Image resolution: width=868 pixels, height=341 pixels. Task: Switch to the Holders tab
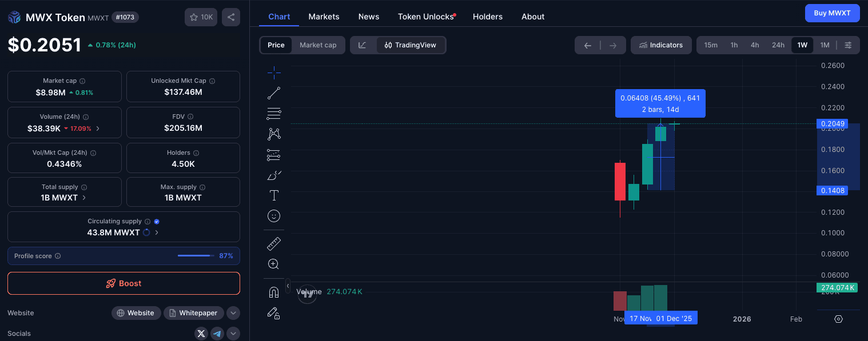click(487, 17)
